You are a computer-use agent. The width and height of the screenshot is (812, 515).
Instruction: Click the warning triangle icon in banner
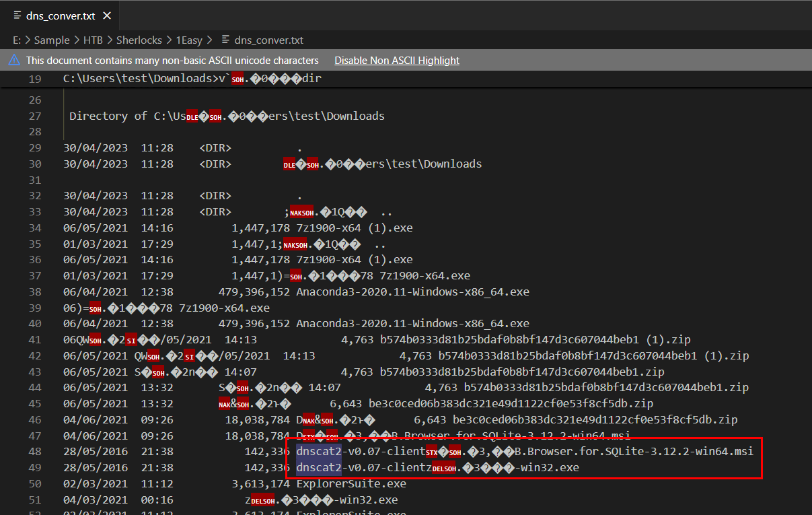coord(14,61)
